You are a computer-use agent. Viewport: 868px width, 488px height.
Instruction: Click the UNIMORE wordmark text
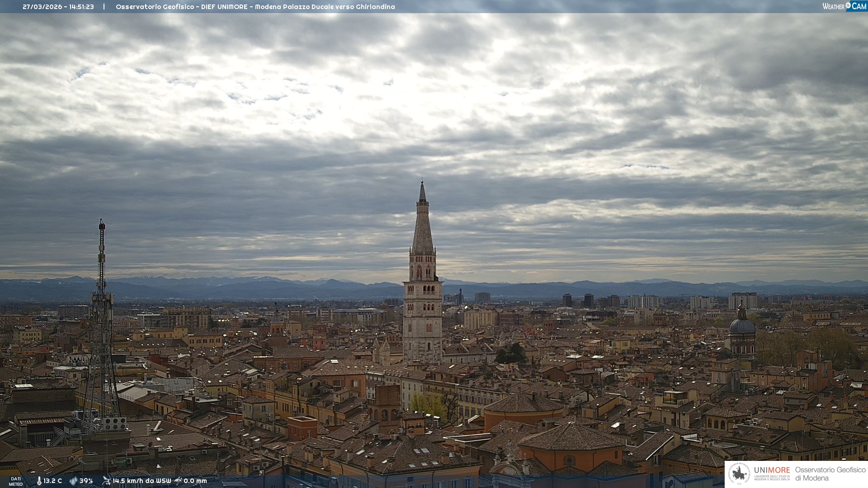[x=772, y=470]
